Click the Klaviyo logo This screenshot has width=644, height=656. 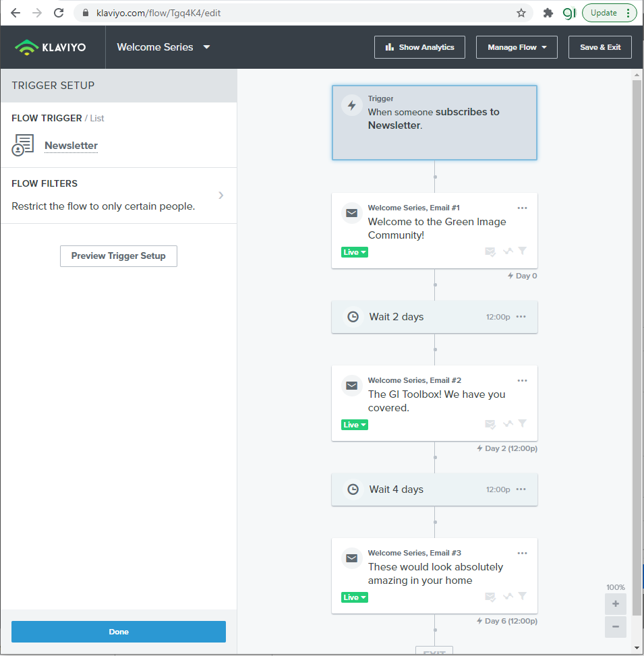(x=50, y=47)
